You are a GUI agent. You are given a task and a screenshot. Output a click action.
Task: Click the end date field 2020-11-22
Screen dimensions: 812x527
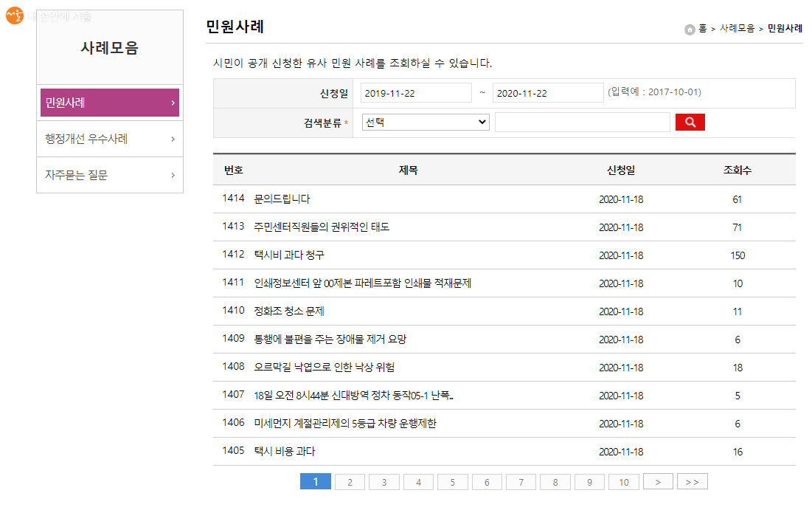548,93
